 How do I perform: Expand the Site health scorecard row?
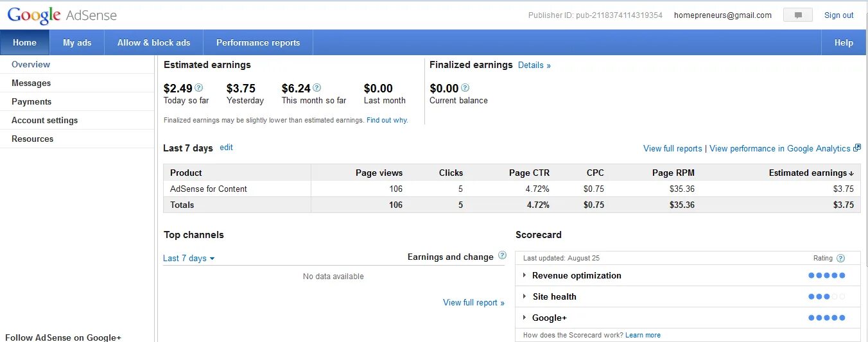point(525,296)
